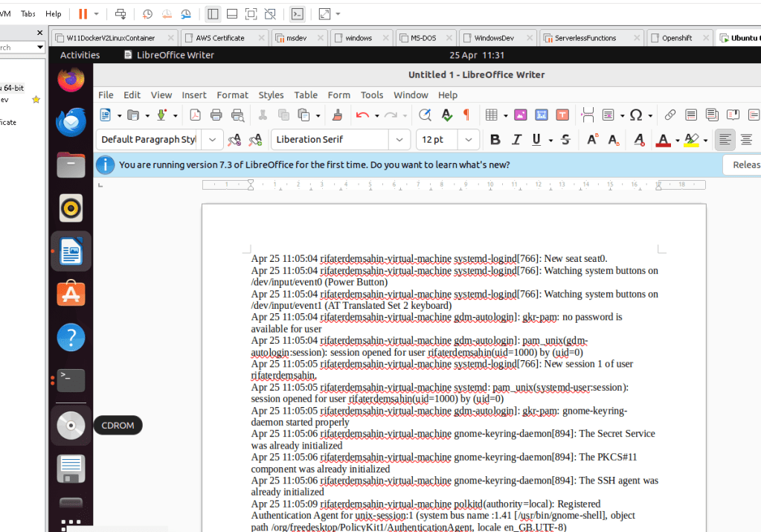This screenshot has width=761, height=532.
Task: Click the Insert Field icon
Action: point(608,115)
